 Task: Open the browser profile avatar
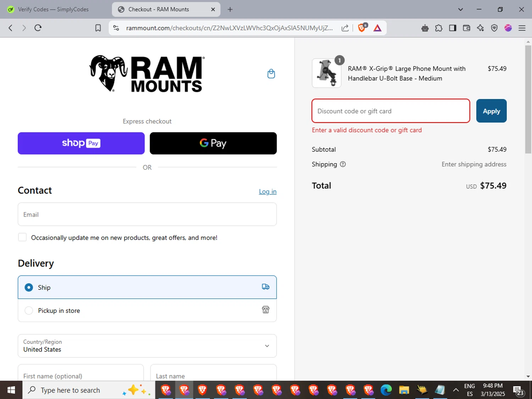point(508,28)
